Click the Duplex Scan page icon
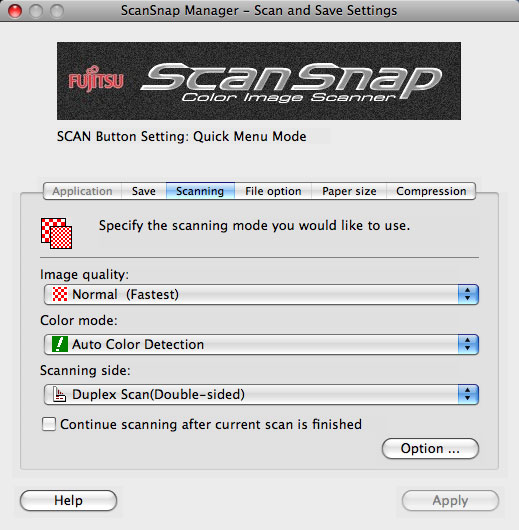The width and height of the screenshot is (519, 530). pyautogui.click(x=60, y=394)
